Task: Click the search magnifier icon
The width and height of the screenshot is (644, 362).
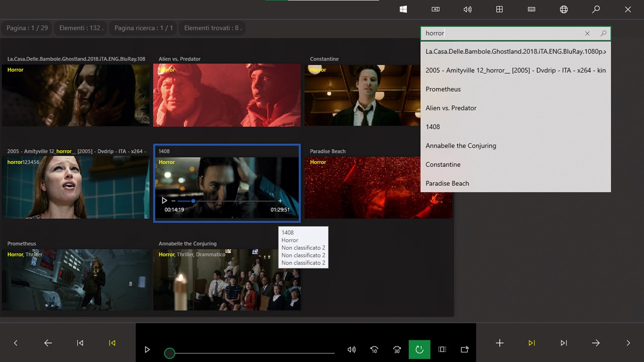Action: pyautogui.click(x=596, y=9)
